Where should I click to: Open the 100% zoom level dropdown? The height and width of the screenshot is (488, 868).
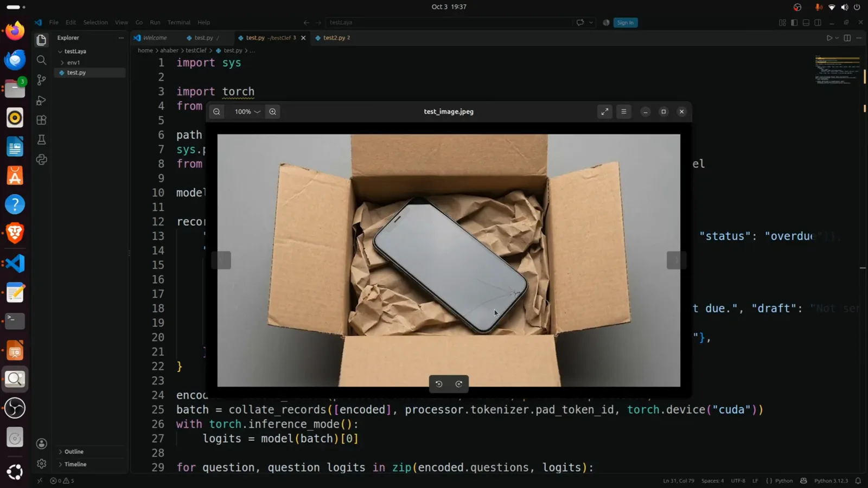click(x=247, y=112)
